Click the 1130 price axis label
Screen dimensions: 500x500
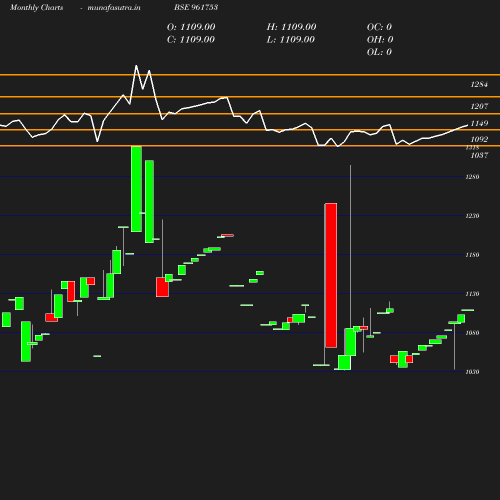click(472, 294)
